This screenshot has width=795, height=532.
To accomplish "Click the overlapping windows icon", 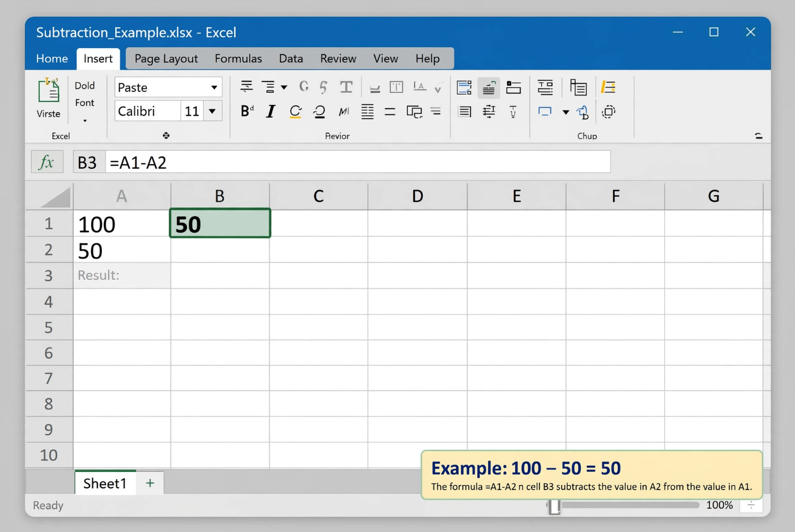I will click(414, 112).
